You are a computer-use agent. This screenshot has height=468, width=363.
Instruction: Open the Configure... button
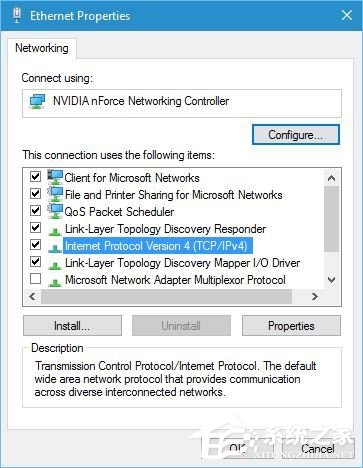(x=296, y=135)
